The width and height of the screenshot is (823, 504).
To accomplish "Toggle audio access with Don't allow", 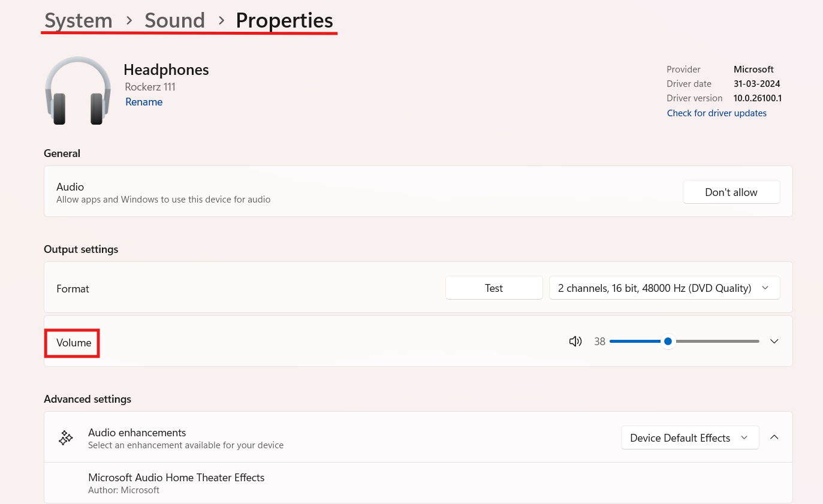I will (731, 192).
